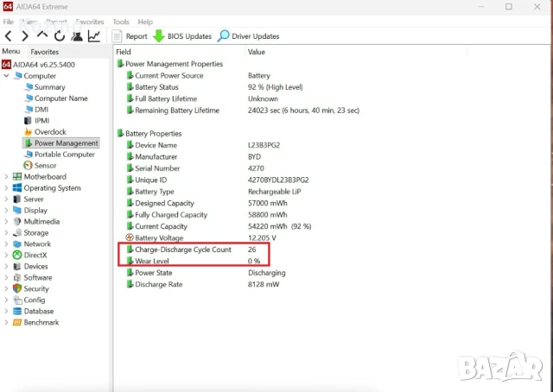This screenshot has width=553, height=392.
Task: Click the up-level arrow toolbar icon
Action: coord(42,35)
